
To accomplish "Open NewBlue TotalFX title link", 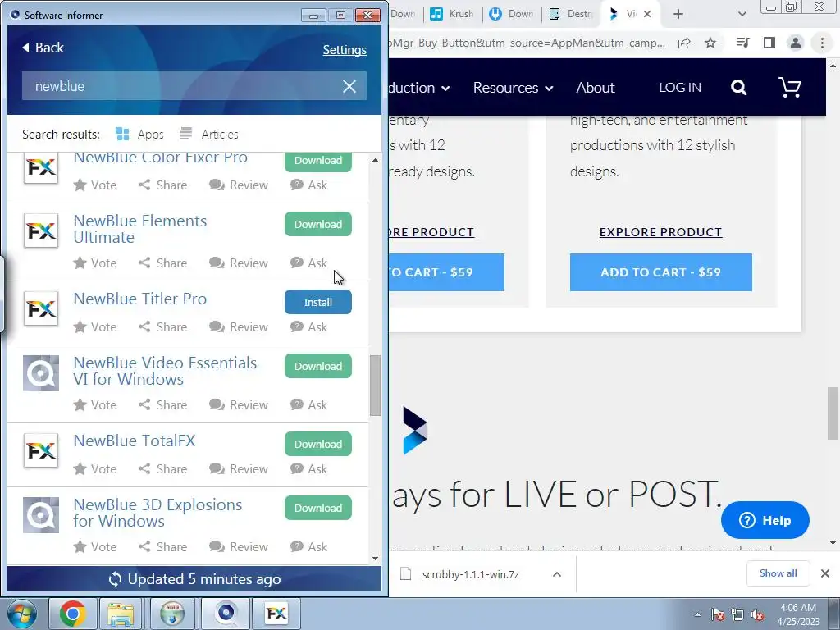I will point(135,441).
